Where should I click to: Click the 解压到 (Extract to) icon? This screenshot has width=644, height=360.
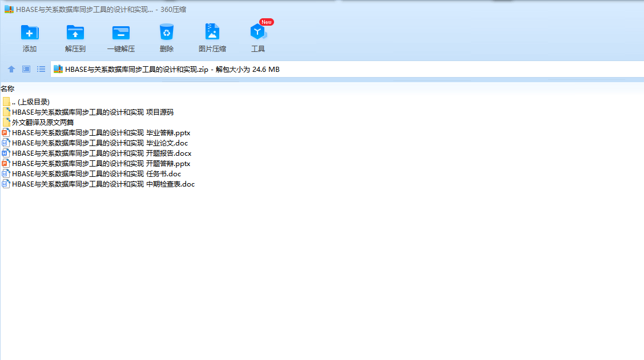coord(75,33)
